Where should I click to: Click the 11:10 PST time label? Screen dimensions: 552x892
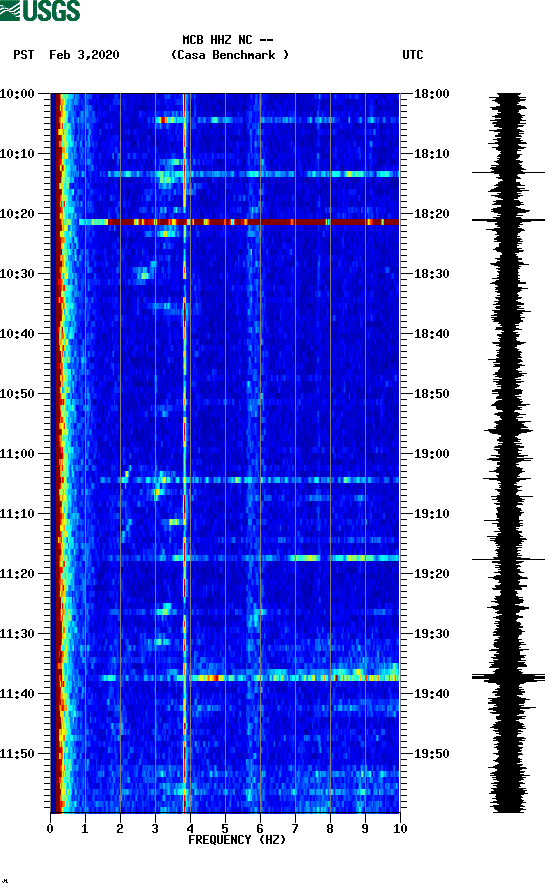18,514
